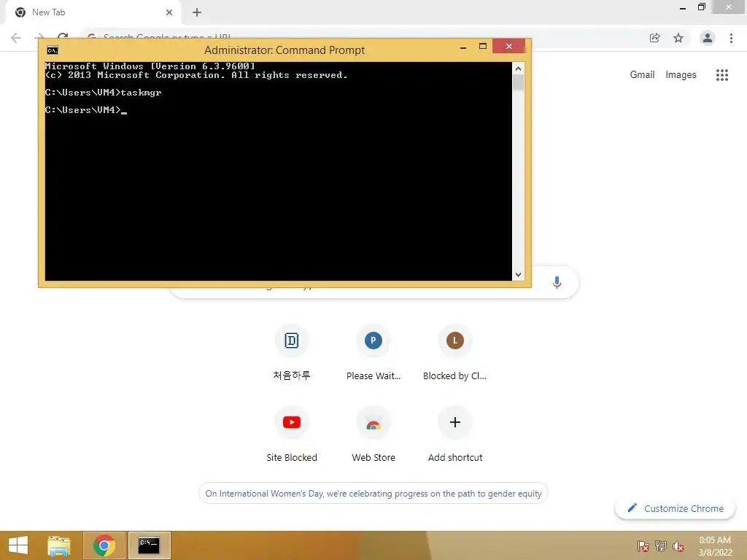The image size is (747, 560).
Task: Close the New Tab tab
Action: (x=169, y=12)
